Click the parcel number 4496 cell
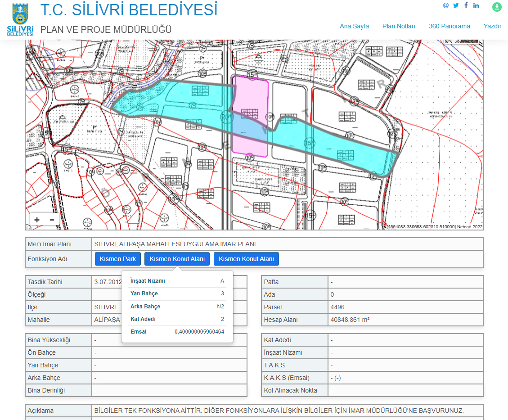 point(405,307)
